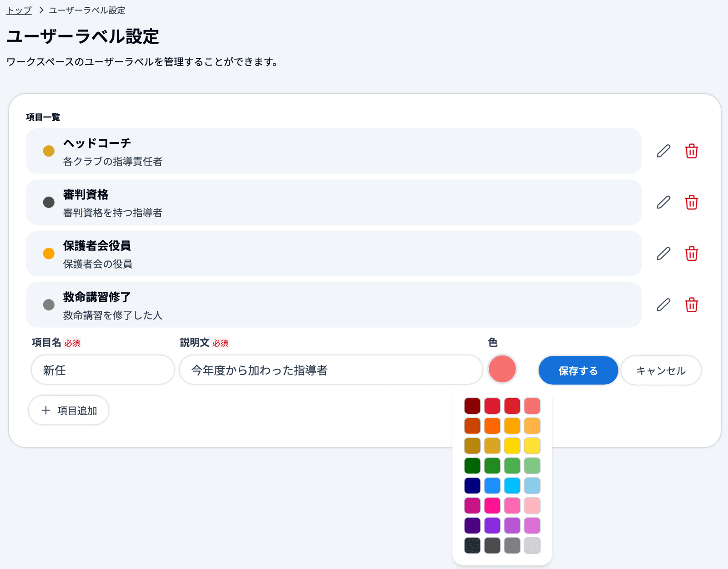The image size is (728, 569).
Task: Pick the salmon swatch in red row
Action: (x=532, y=406)
